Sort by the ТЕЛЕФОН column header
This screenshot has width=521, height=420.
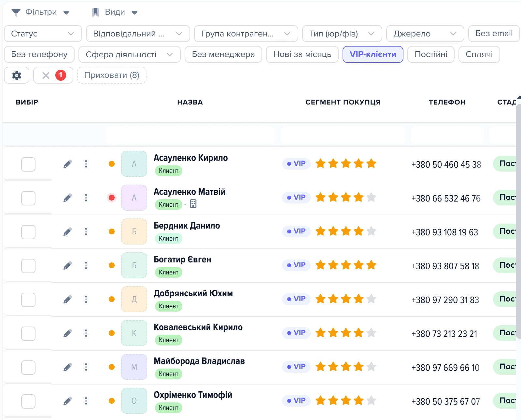tap(447, 102)
